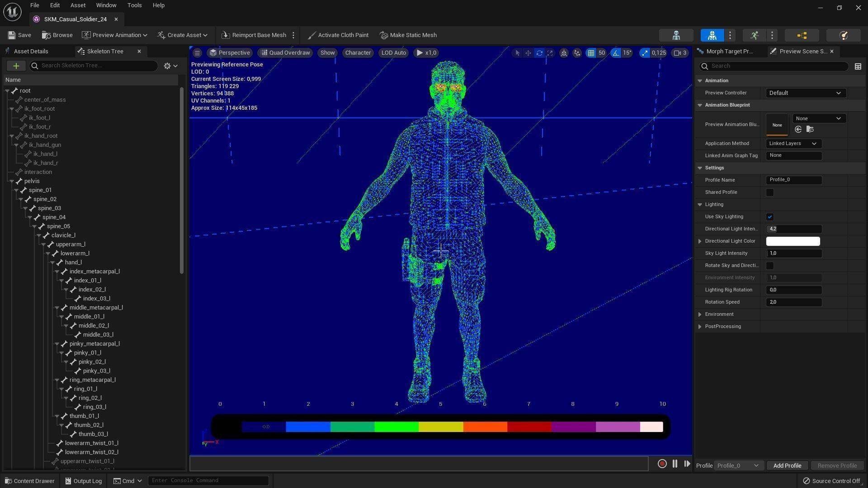Switch to the Asset Details tab
868x488 pixels.
click(31, 52)
